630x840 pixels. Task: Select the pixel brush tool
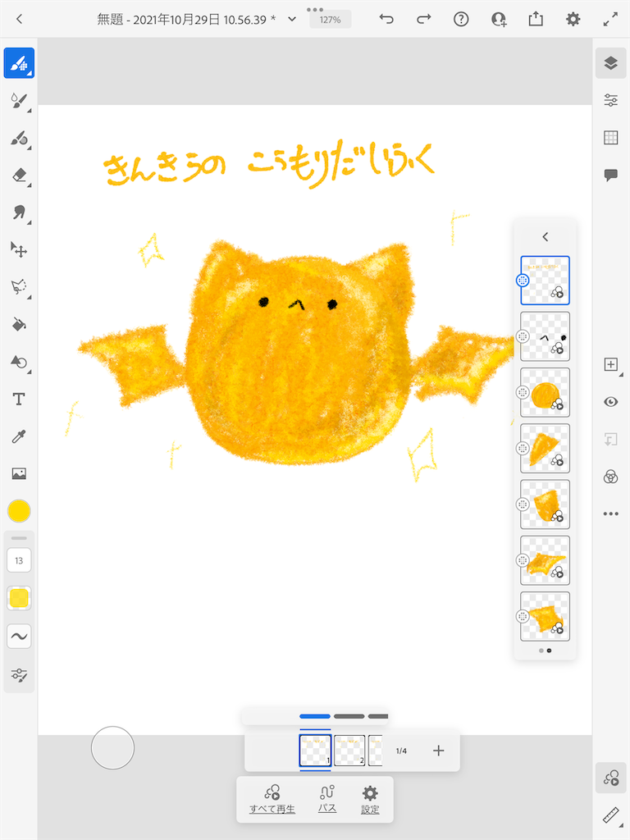20,63
